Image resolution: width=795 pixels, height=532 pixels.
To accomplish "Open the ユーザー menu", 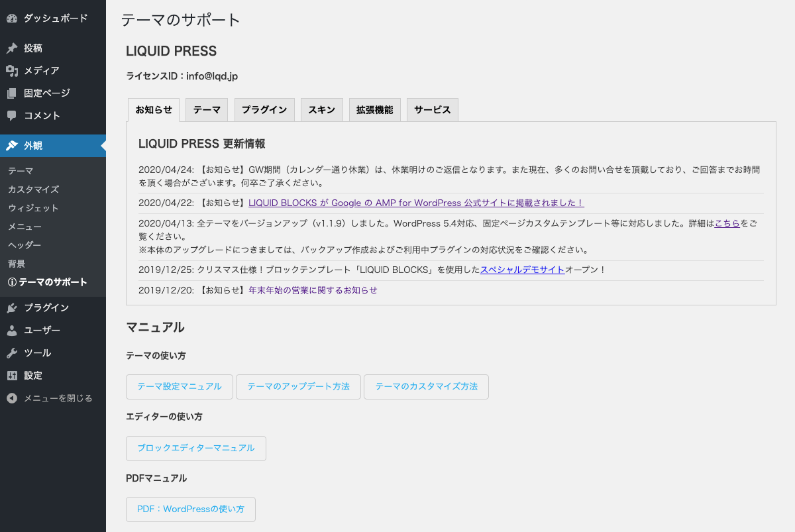I will pyautogui.click(x=53, y=331).
